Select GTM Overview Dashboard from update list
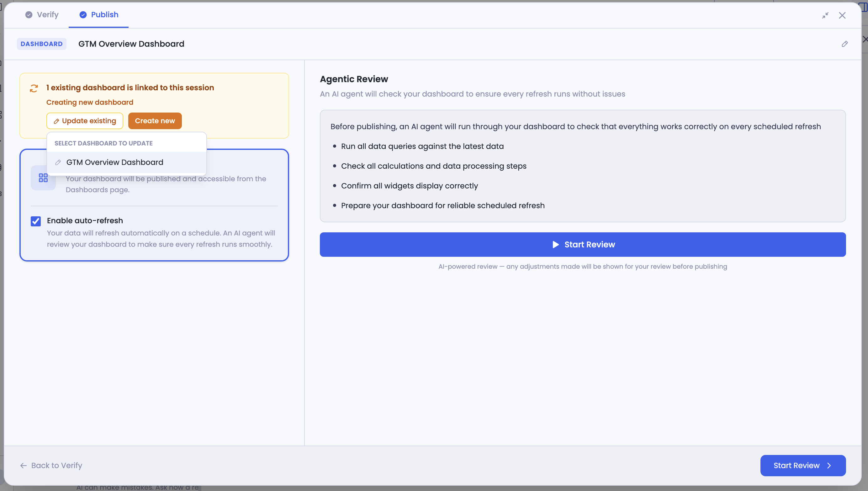Viewport: 868px width, 491px height. click(127, 162)
